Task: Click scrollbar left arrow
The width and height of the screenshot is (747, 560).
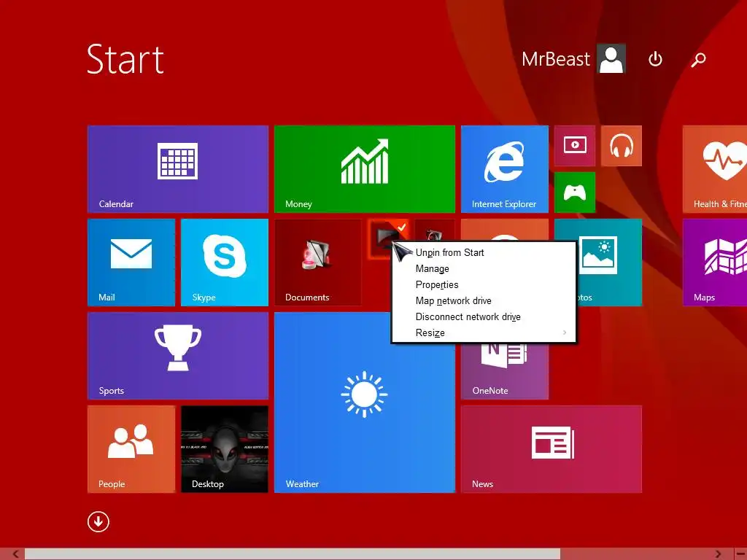Action: [16, 554]
